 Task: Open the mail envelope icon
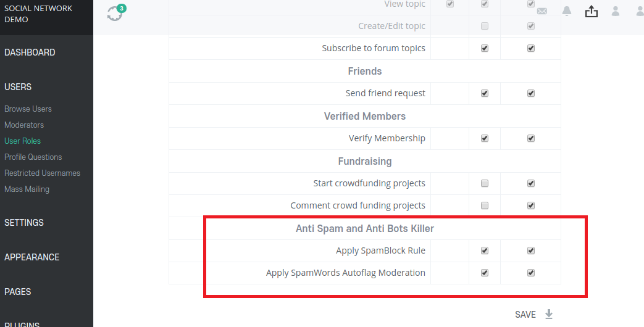pos(542,11)
